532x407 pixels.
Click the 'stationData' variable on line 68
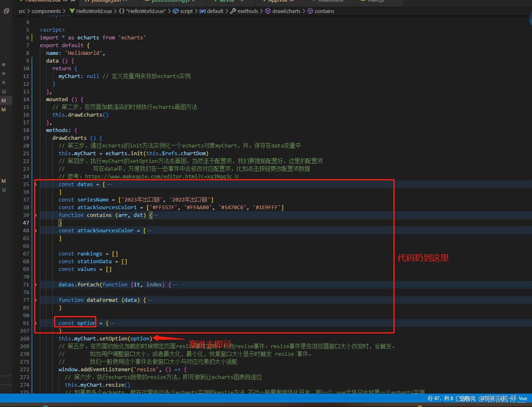(95, 262)
